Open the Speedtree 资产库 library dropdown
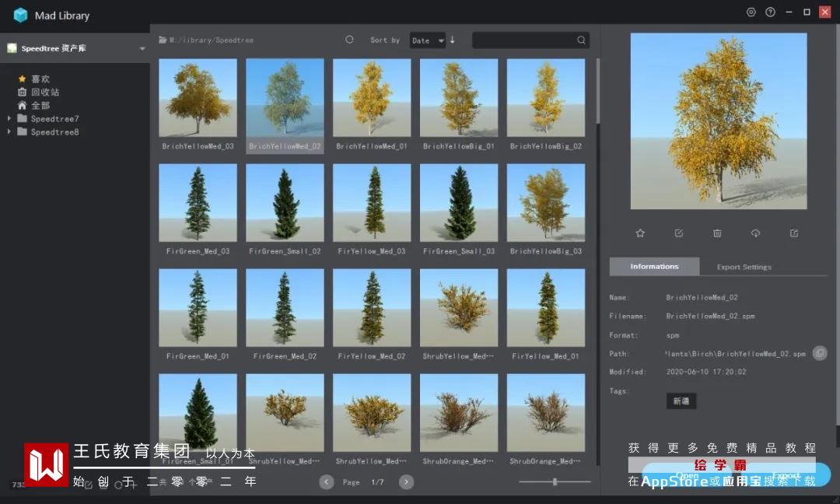The width and height of the screenshot is (840, 504). coord(75,48)
